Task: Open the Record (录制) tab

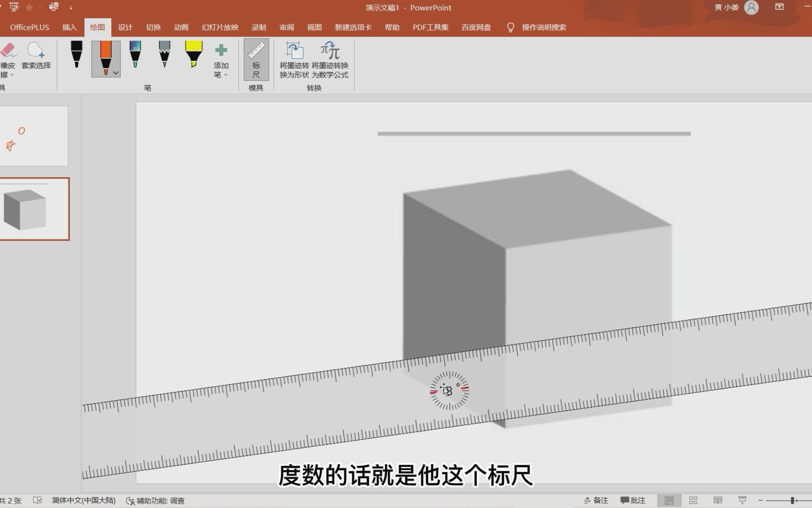Action: tap(258, 27)
